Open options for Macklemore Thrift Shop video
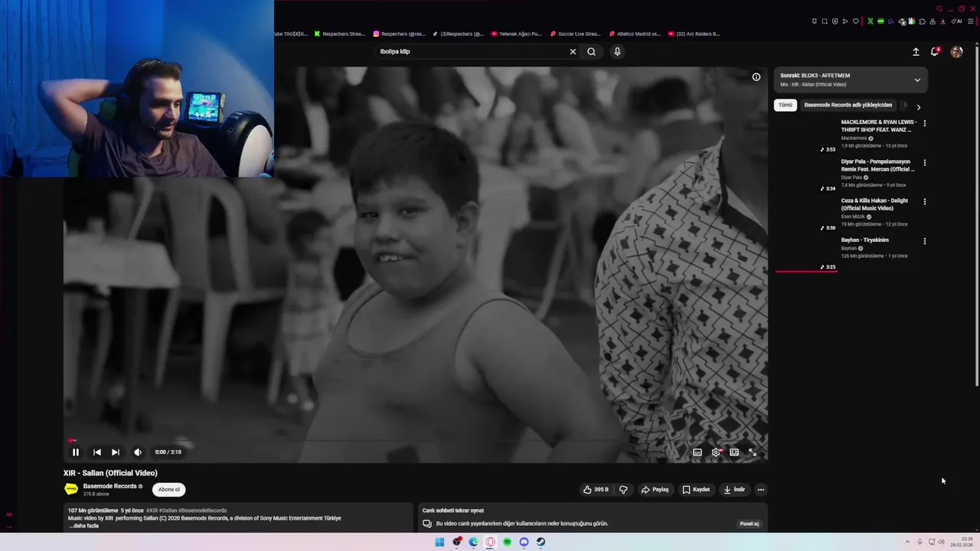 pos(925,122)
